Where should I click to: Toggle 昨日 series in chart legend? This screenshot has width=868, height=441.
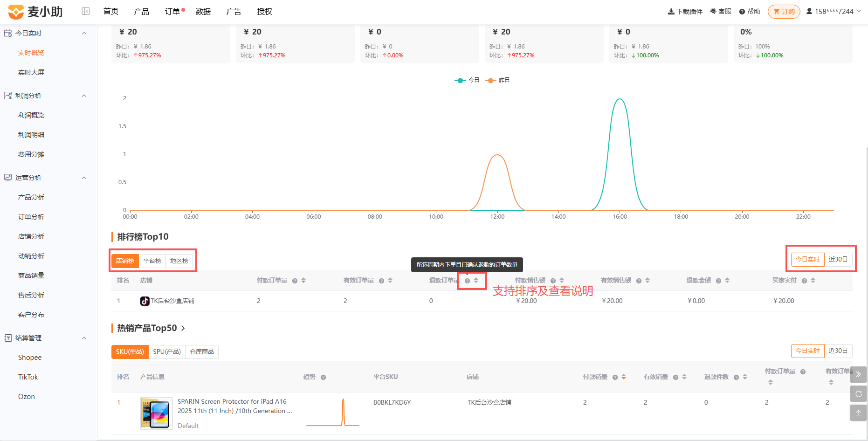pos(497,80)
